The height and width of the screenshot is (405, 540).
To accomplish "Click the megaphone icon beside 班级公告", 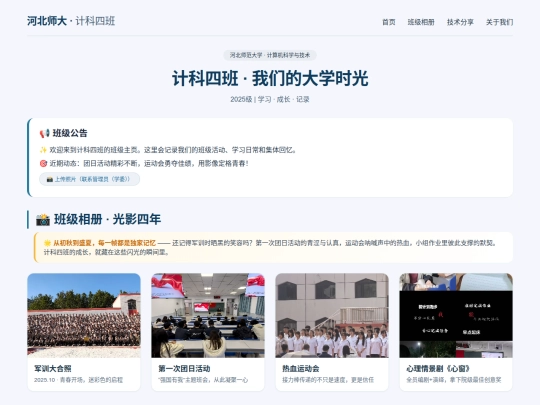I will click(44, 133).
